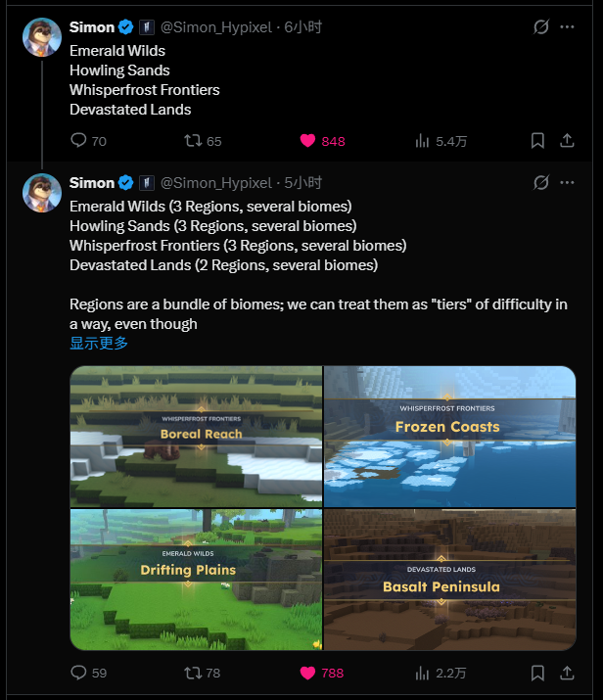Open the Boreal Reach image
Image resolution: width=603 pixels, height=700 pixels.
click(196, 436)
